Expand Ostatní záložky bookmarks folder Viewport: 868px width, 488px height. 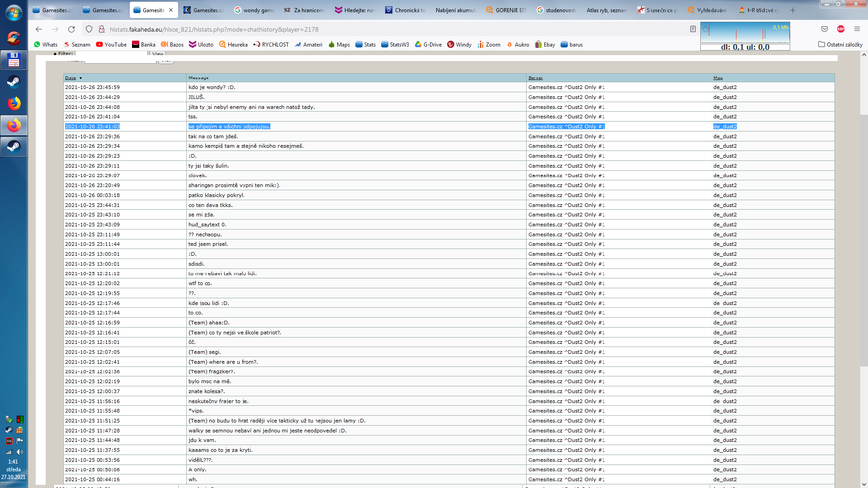pyautogui.click(x=840, y=44)
